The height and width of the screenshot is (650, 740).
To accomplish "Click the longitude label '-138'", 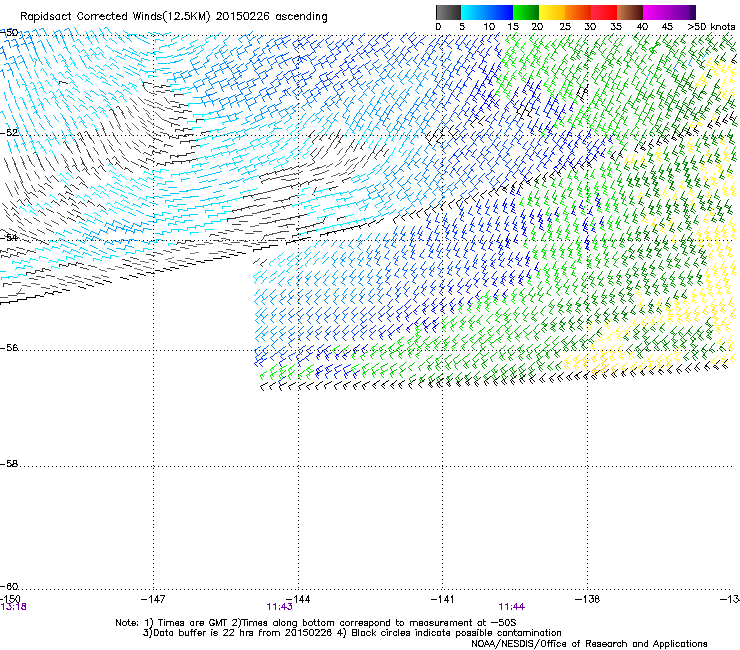I will coord(588,599).
